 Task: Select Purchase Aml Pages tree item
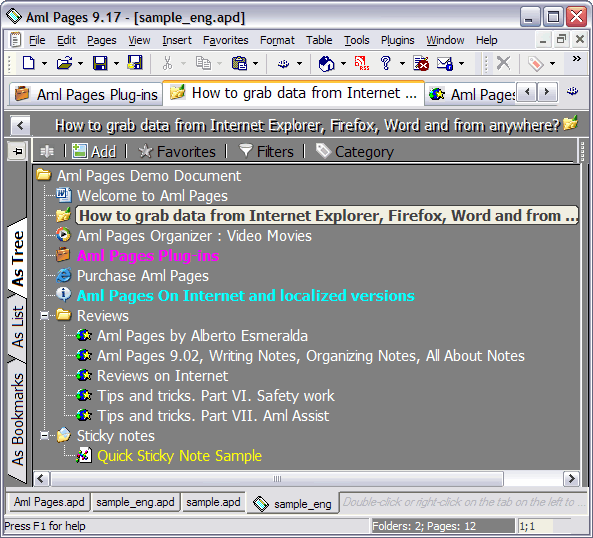pyautogui.click(x=143, y=276)
